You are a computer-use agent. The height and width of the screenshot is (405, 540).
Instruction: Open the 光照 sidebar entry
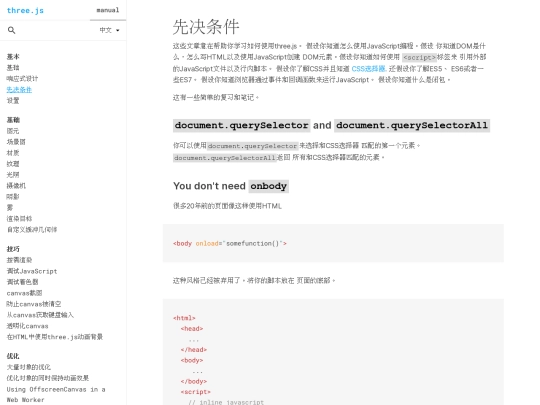tap(13, 175)
